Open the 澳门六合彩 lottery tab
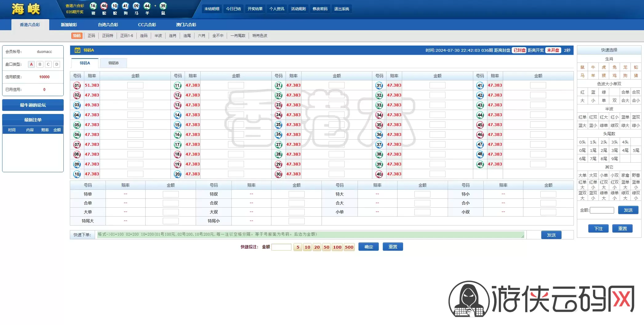The image size is (644, 325). pyautogui.click(x=186, y=25)
